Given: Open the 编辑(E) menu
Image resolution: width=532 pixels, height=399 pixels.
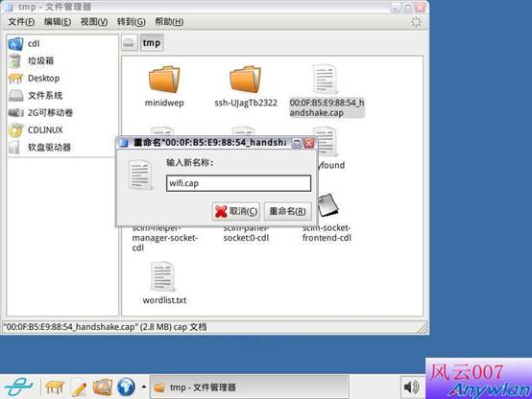Looking at the screenshot, I should coord(58,22).
